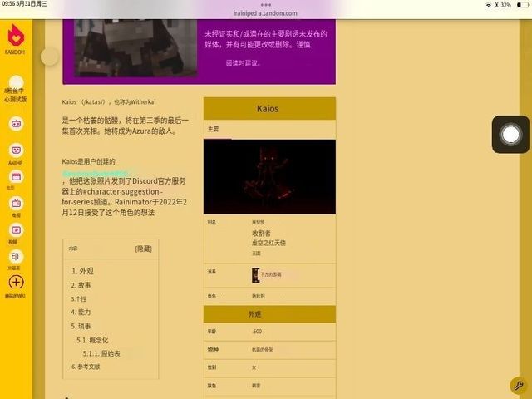The height and width of the screenshot is (399, 532).
Task: Open the 4. 能力 contents entry
Action: tap(81, 312)
